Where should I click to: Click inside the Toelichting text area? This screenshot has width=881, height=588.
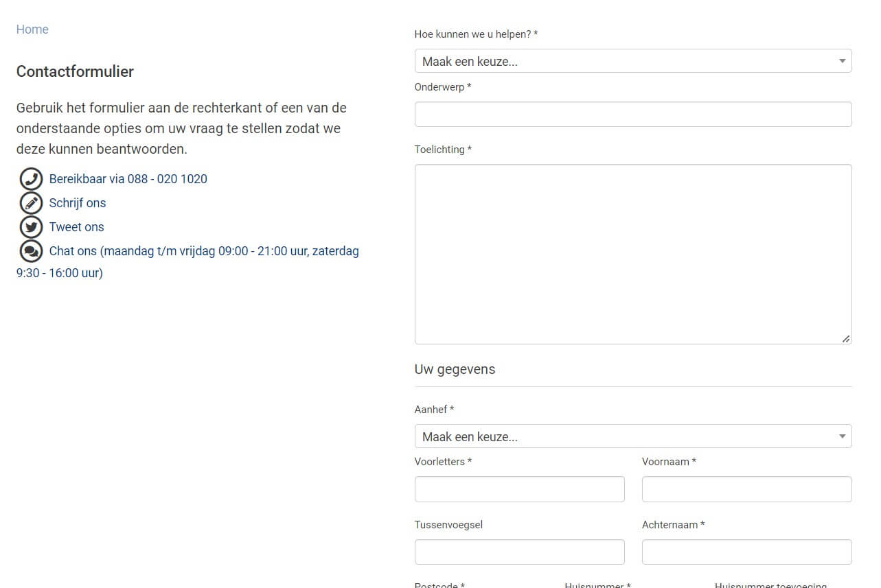pyautogui.click(x=633, y=254)
